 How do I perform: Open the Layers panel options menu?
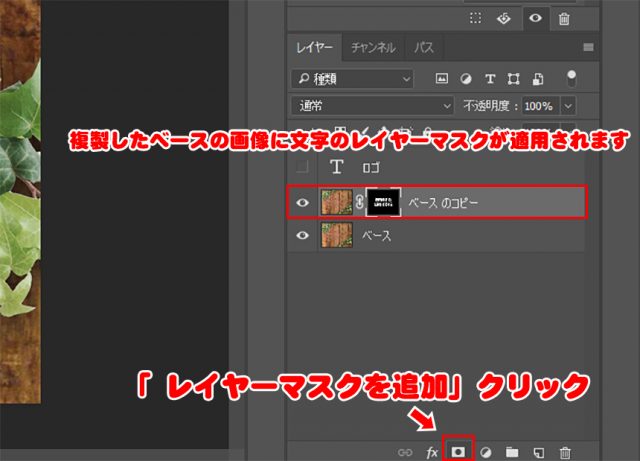(588, 47)
